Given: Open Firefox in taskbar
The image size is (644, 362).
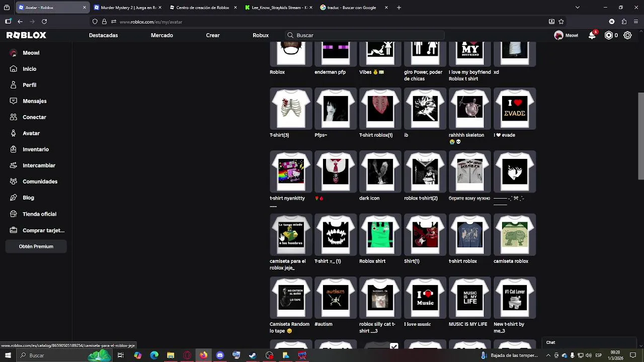Looking at the screenshot, I should 203,355.
